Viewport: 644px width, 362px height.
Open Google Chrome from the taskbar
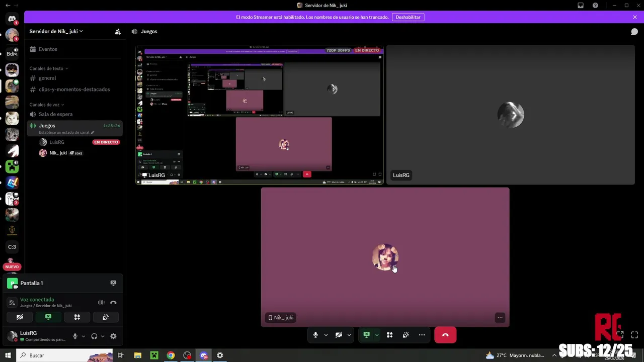171,355
